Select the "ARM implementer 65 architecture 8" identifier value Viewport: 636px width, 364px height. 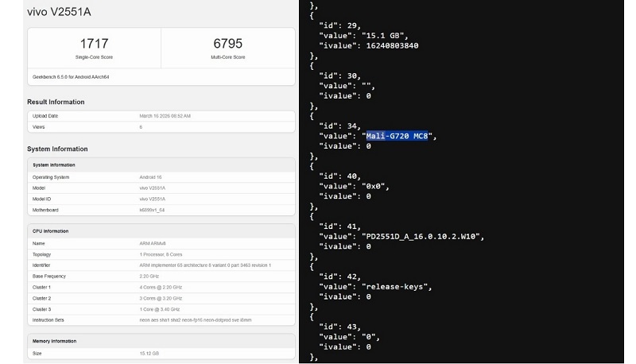coord(205,265)
